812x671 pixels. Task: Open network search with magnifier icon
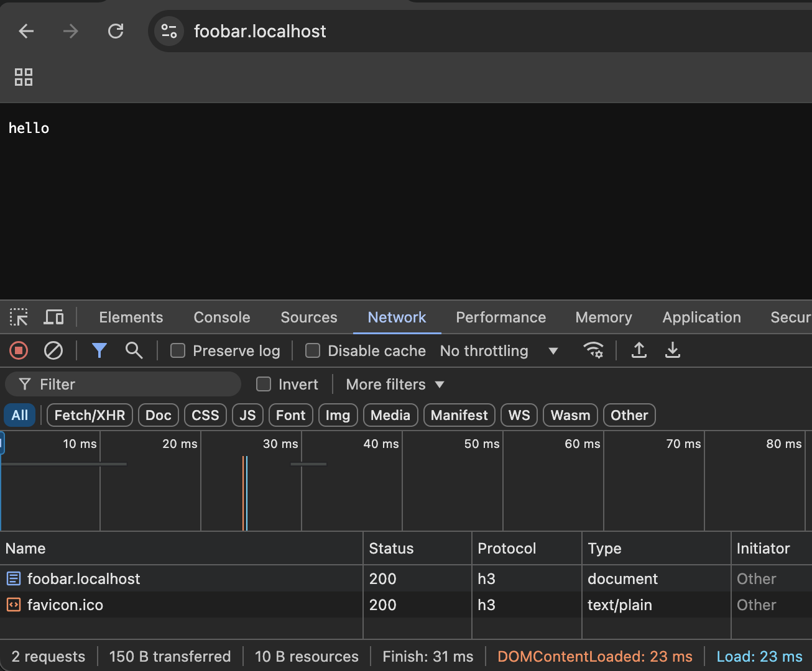tap(134, 351)
